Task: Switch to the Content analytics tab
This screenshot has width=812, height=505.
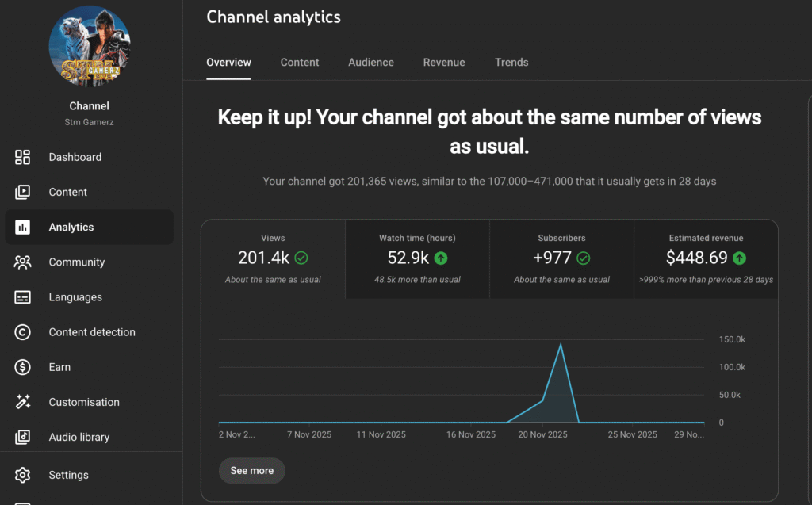Action: (300, 63)
